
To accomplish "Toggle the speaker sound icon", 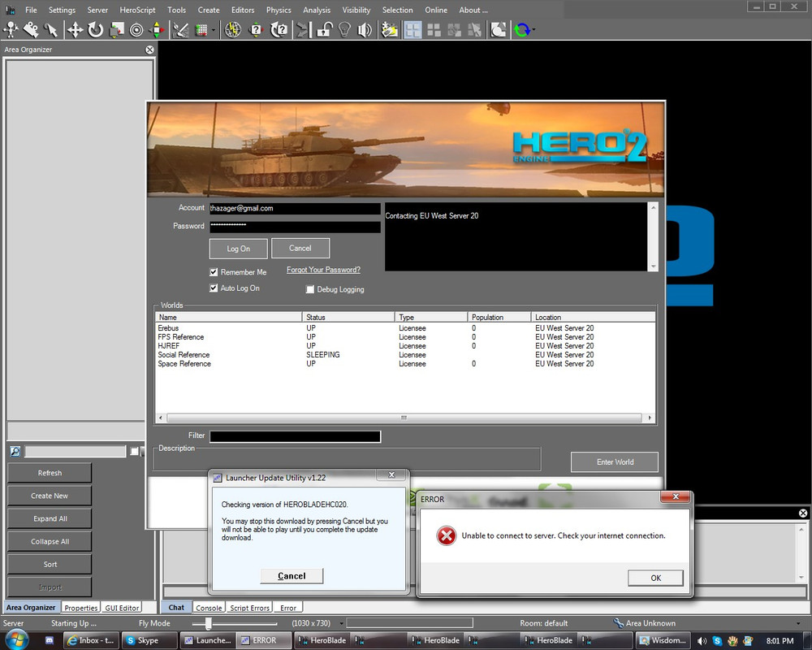I will 365,30.
